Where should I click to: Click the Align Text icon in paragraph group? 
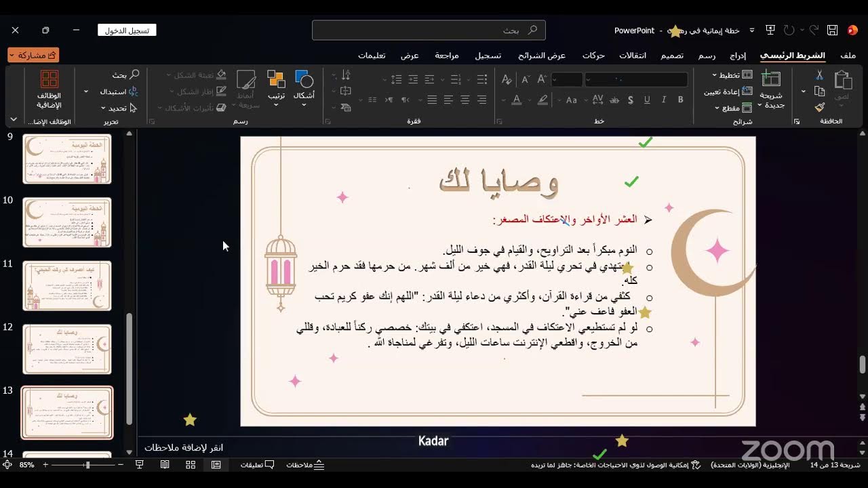346,91
